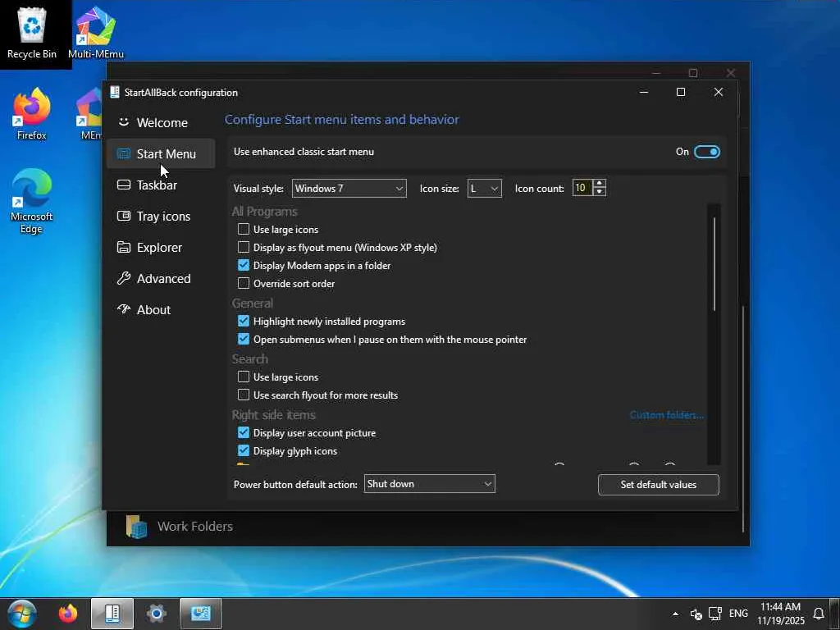Screen dimensions: 840x630
Task: Go to the Taskbar settings section
Action: coord(161,185)
